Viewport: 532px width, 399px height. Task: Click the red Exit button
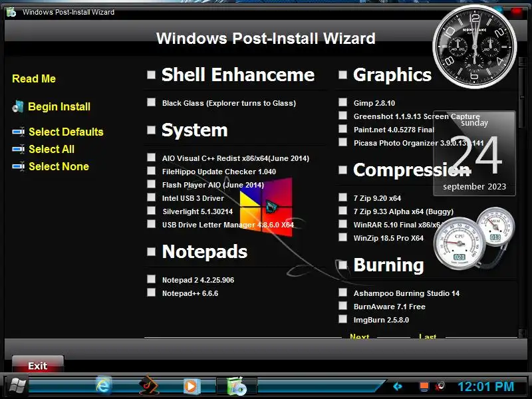38,365
